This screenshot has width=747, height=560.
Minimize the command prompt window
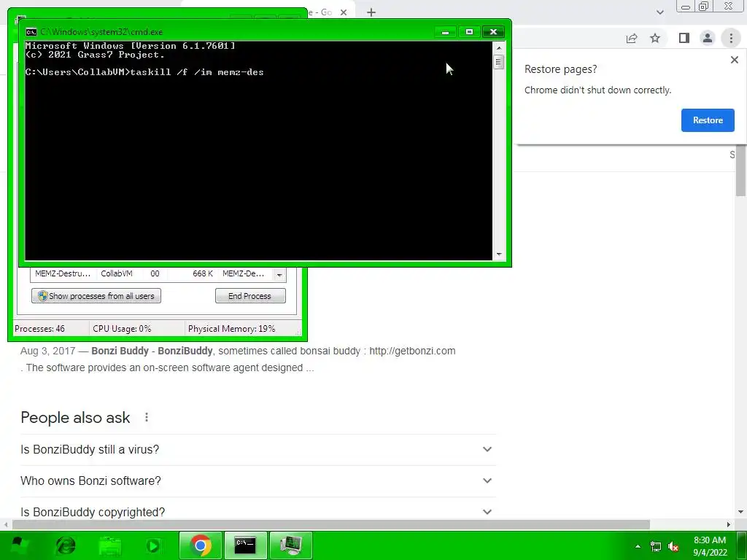(446, 32)
